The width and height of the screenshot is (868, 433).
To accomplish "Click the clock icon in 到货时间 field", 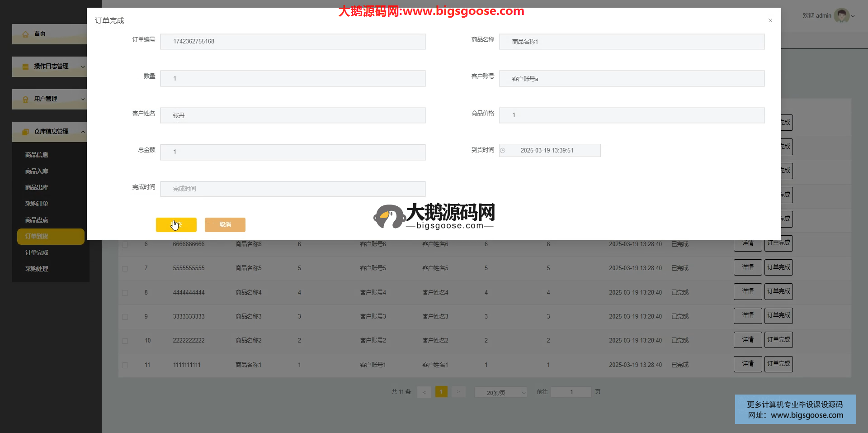I will (502, 151).
